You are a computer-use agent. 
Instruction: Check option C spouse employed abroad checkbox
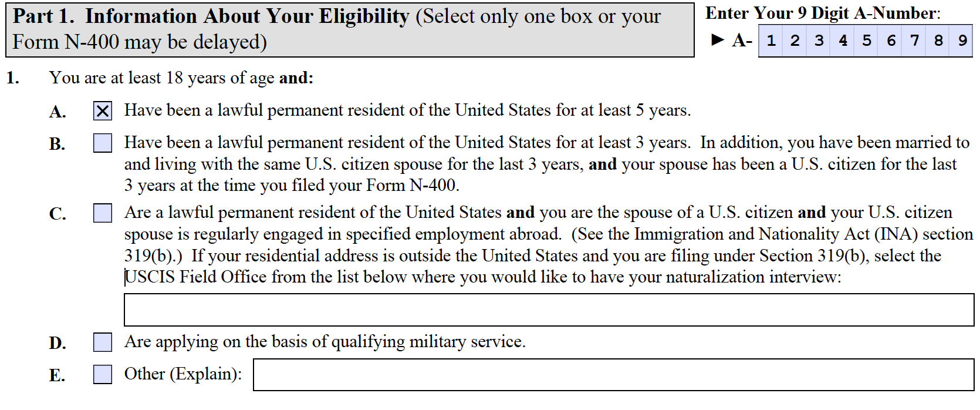click(103, 213)
